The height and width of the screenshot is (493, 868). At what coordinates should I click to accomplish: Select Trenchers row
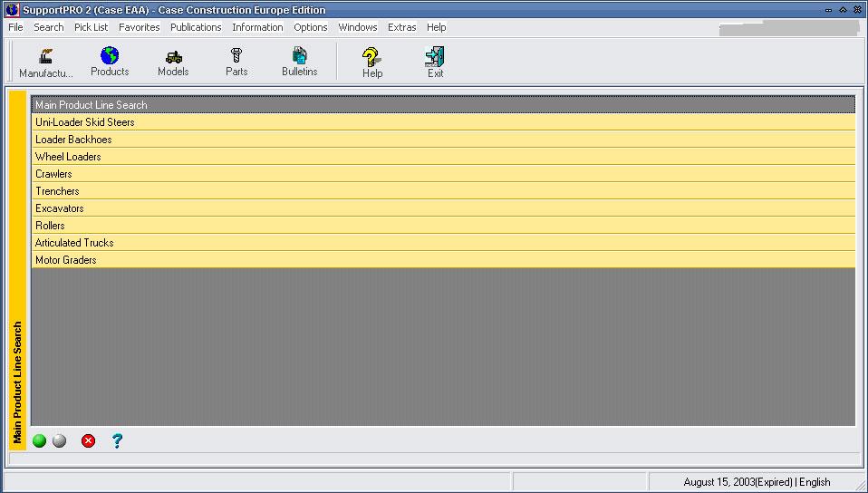pos(443,191)
